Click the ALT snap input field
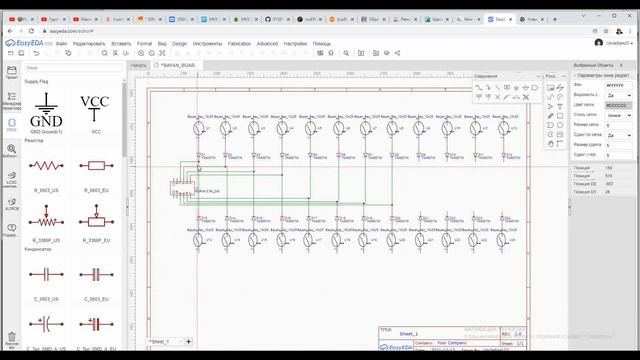Image resolution: width=640 pixels, height=360 pixels. (618, 155)
